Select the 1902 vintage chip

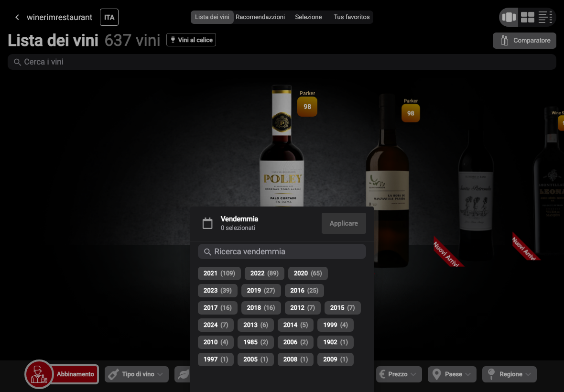[335, 342]
